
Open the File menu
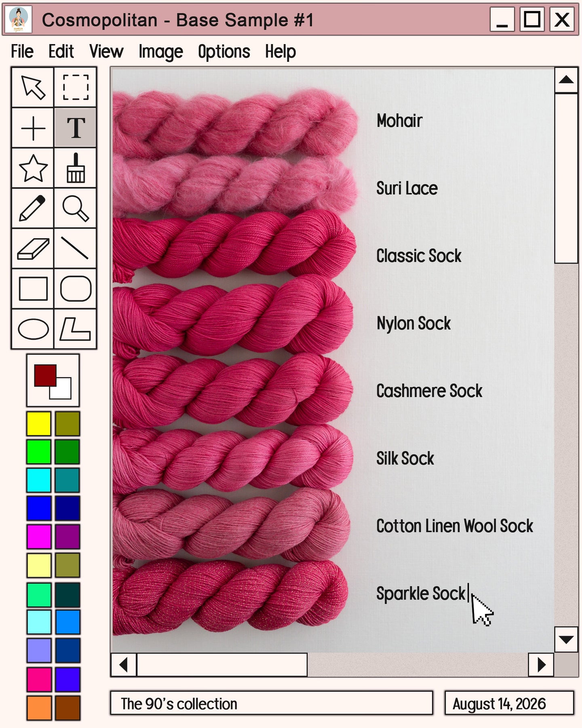click(x=22, y=52)
